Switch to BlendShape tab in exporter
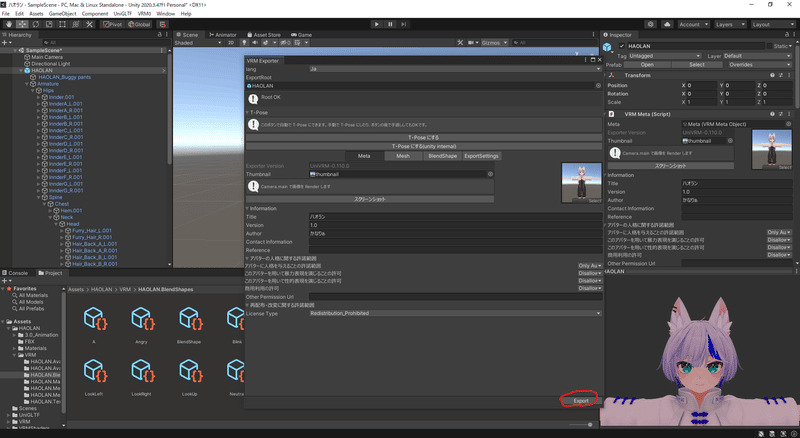 (442, 156)
